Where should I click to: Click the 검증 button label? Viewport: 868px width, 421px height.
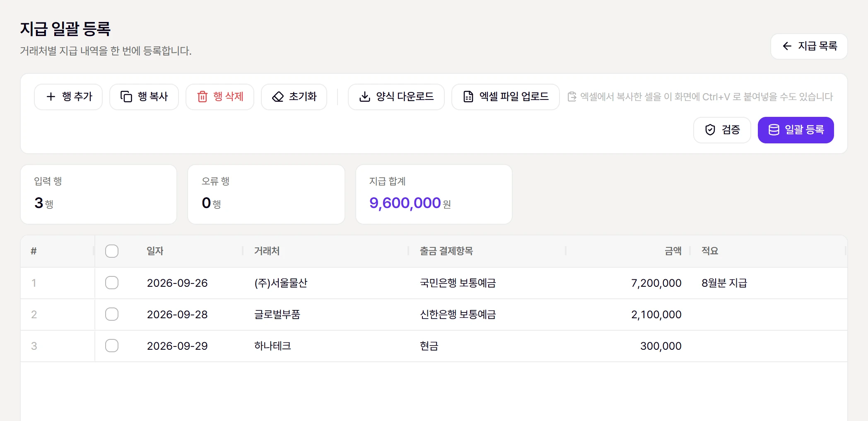click(x=731, y=130)
